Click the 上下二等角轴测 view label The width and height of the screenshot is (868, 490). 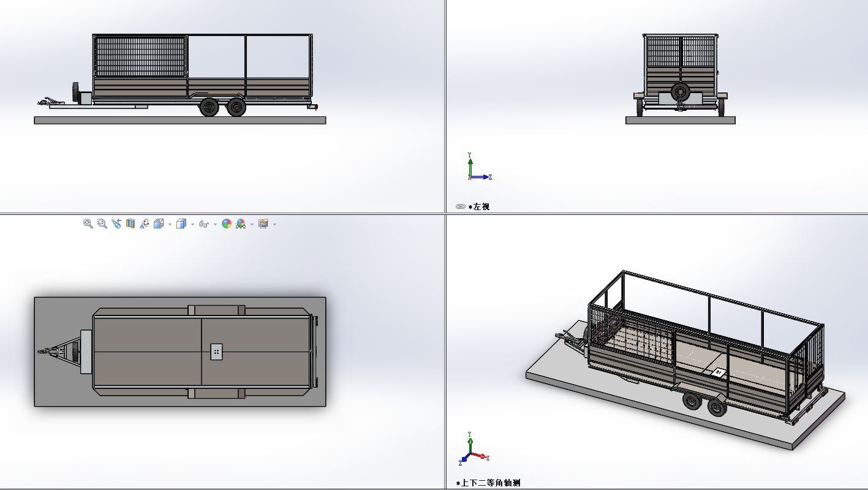(x=490, y=483)
